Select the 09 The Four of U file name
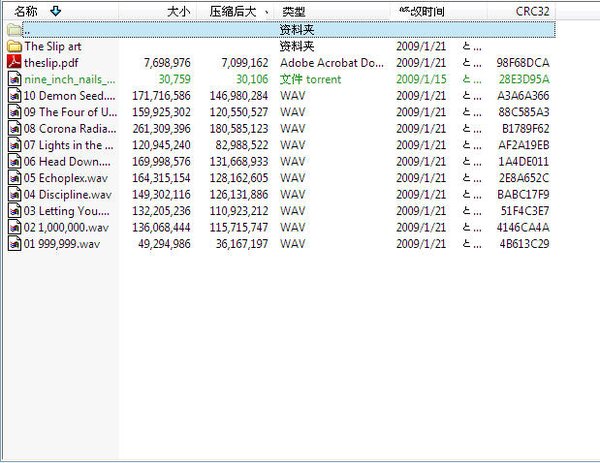600x463 pixels. tap(70, 112)
